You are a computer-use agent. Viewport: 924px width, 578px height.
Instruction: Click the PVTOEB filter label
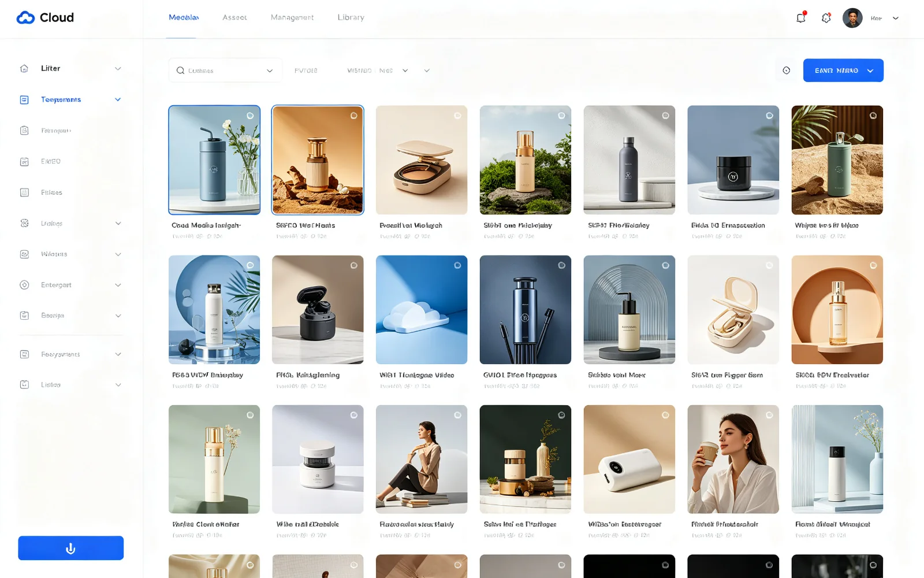[x=306, y=71]
